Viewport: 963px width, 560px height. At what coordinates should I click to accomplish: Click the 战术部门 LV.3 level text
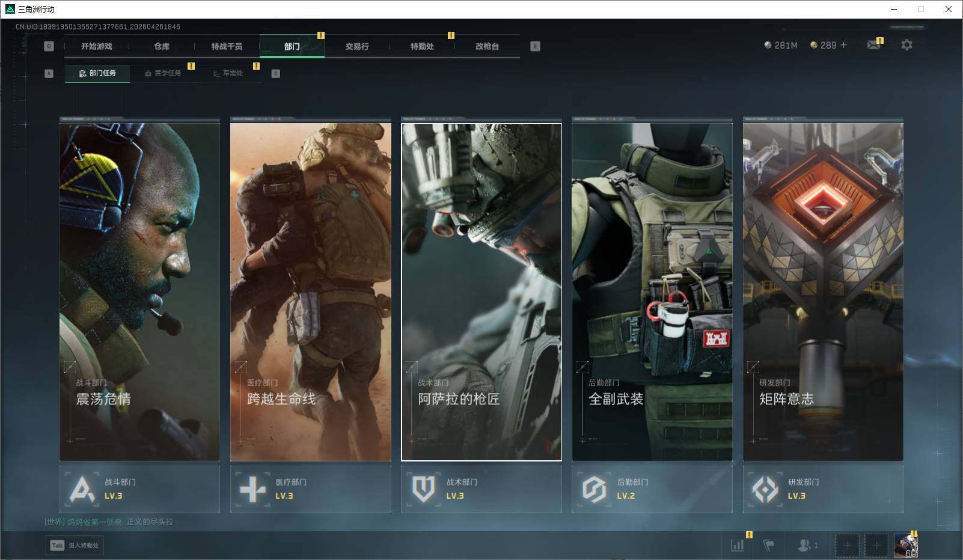[455, 496]
